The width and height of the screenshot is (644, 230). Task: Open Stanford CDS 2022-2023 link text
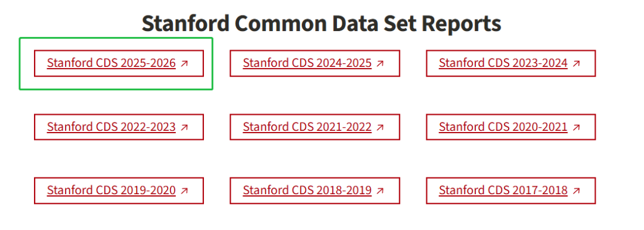point(112,127)
